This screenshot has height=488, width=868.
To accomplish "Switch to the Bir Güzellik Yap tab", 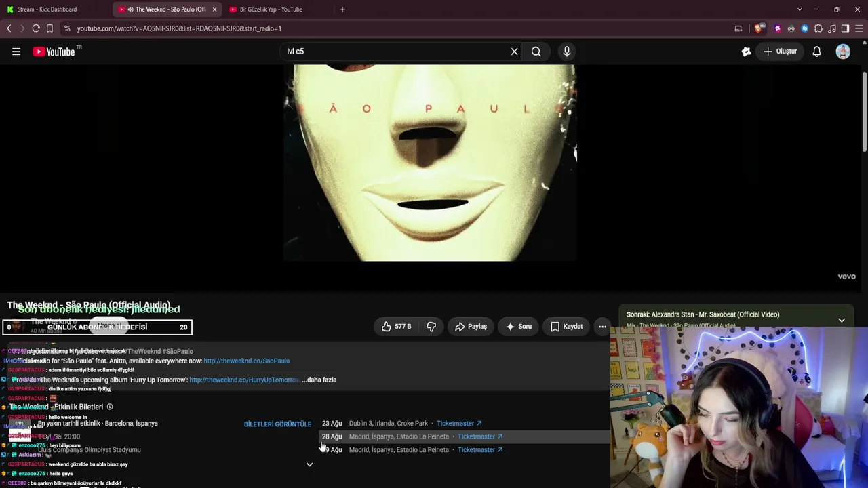I will [271, 9].
